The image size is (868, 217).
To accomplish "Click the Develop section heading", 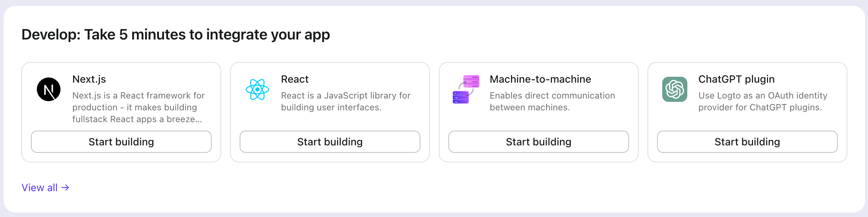I will click(176, 35).
